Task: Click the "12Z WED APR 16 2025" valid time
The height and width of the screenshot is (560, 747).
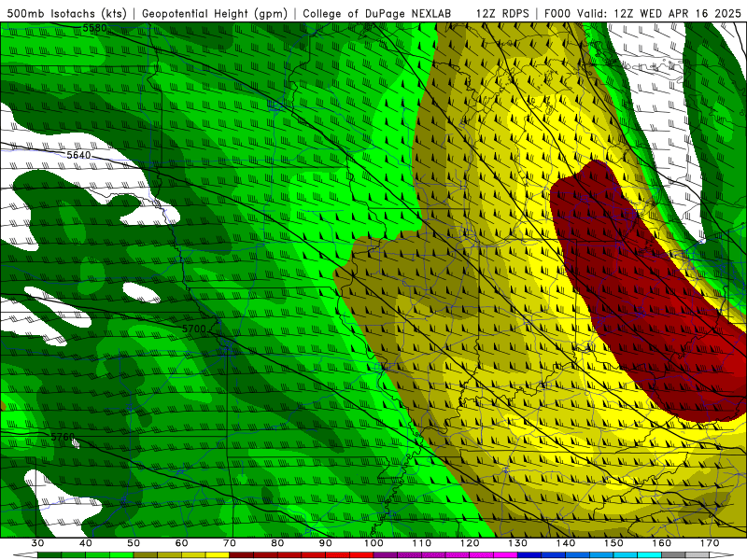Action: 678,13
